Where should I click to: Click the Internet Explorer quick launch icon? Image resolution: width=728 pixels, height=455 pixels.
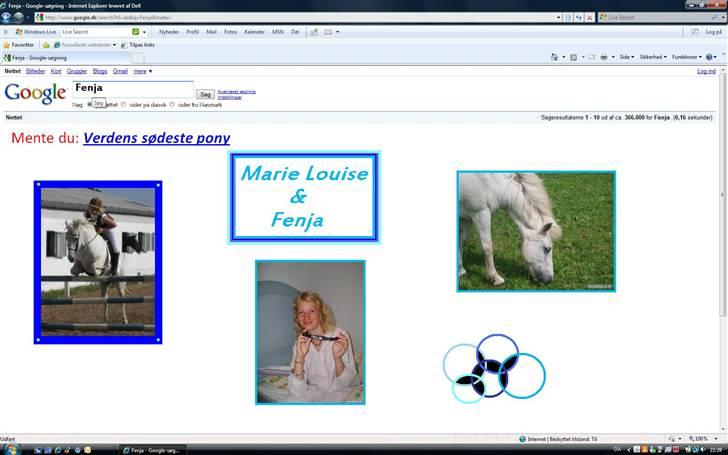click(x=58, y=450)
